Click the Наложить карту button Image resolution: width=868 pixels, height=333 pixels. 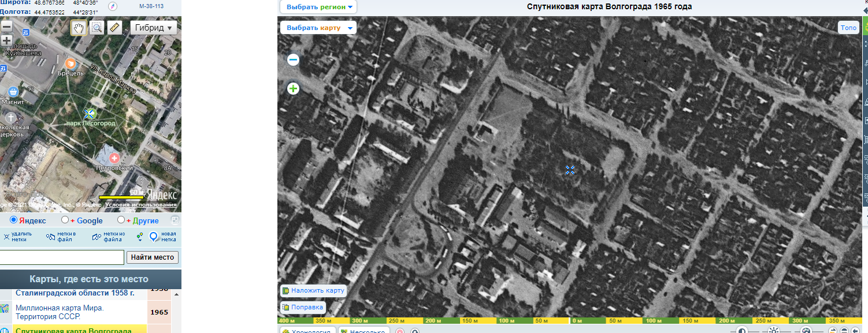coord(313,290)
